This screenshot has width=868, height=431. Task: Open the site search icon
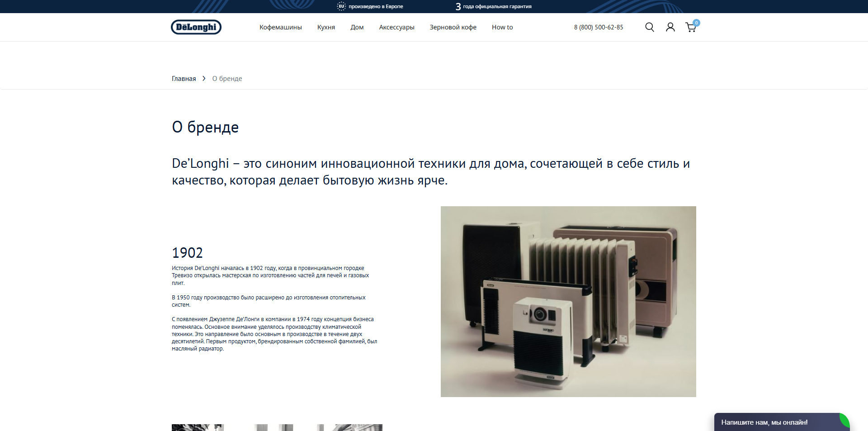pos(650,27)
